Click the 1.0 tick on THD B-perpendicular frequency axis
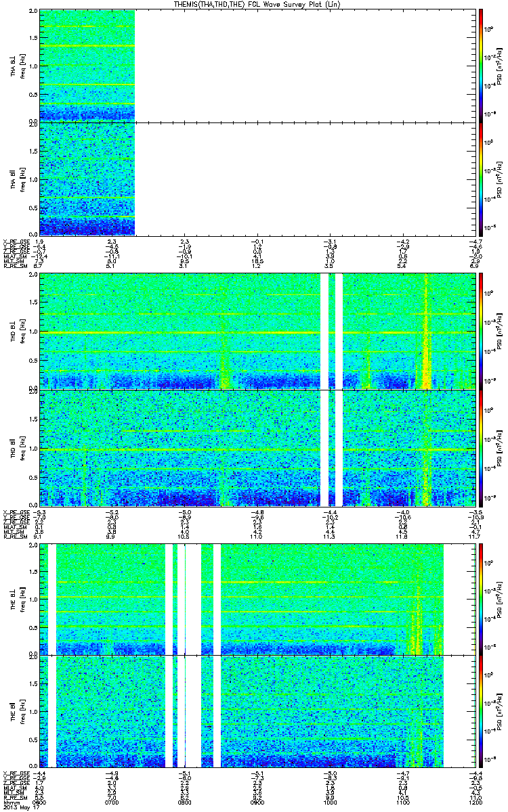The image size is (508, 812). click(x=33, y=332)
